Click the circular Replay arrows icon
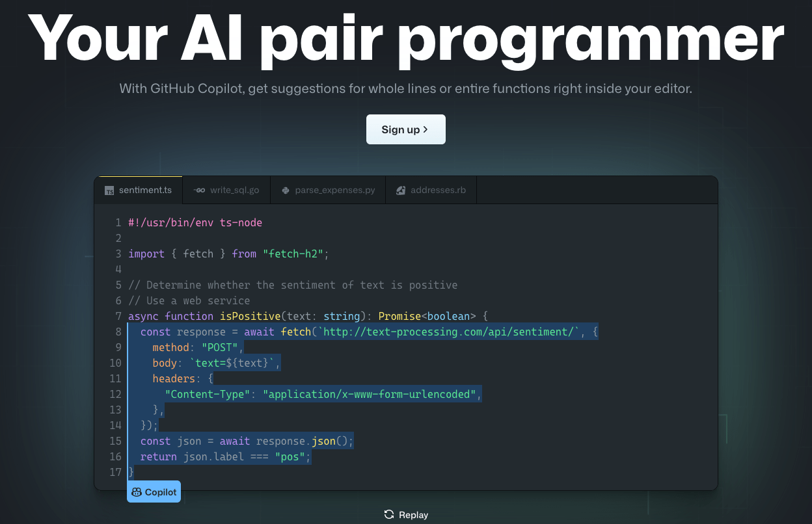Screen dimensions: 812x524 (389, 514)
